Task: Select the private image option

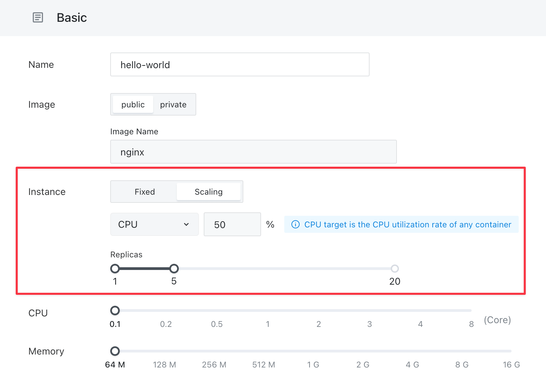Action: click(x=173, y=104)
